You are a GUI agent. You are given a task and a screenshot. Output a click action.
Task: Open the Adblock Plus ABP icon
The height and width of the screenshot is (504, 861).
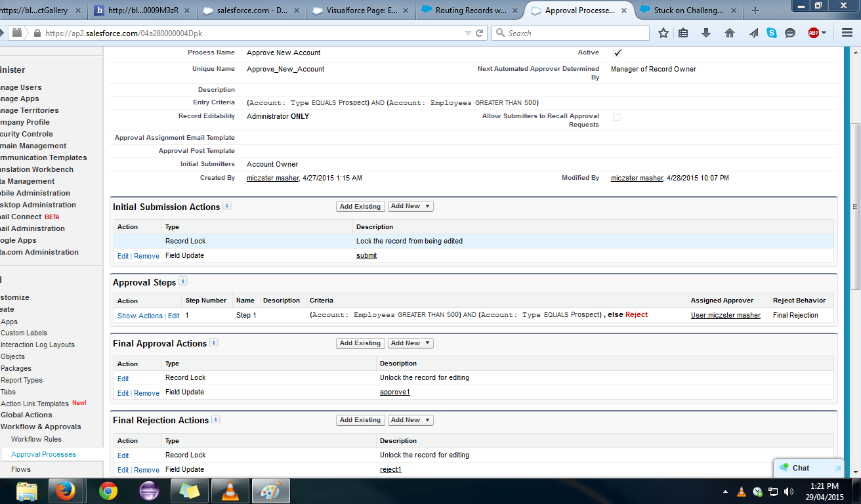tap(814, 33)
